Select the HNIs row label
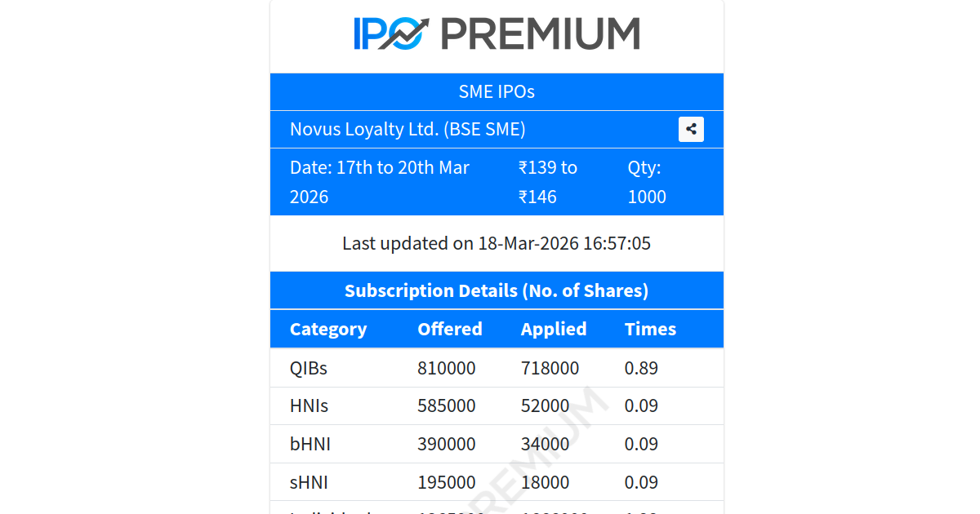 pyautogui.click(x=309, y=405)
